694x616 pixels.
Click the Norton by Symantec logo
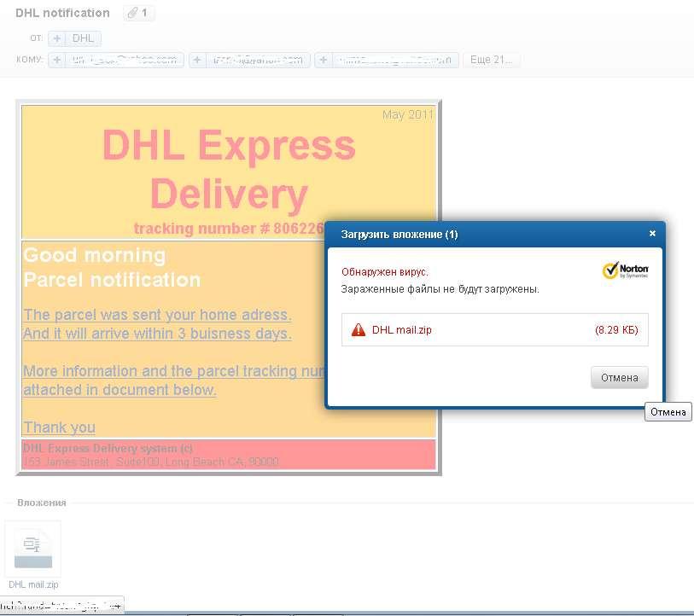(x=626, y=270)
